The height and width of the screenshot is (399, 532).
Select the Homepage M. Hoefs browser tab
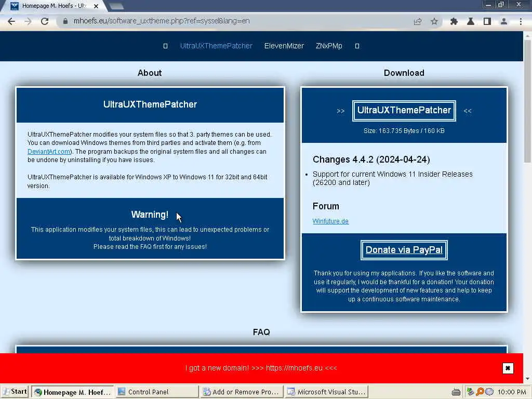click(x=54, y=6)
